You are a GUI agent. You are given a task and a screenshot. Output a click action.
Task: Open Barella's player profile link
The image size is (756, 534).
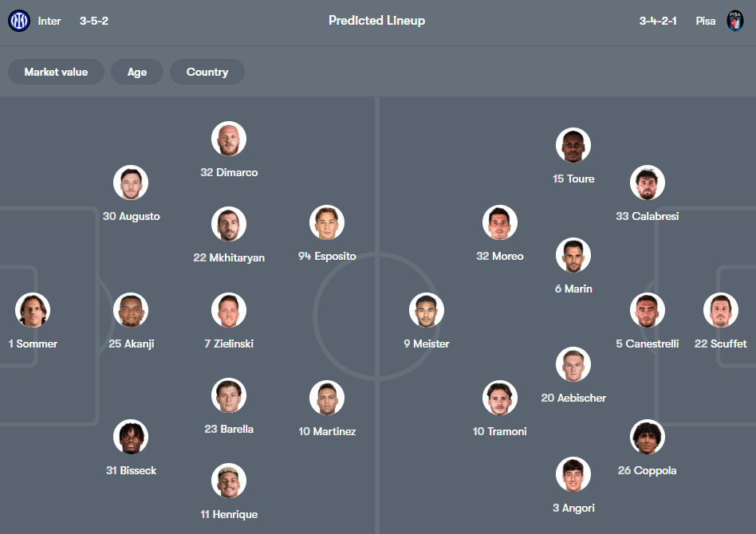pos(228,429)
